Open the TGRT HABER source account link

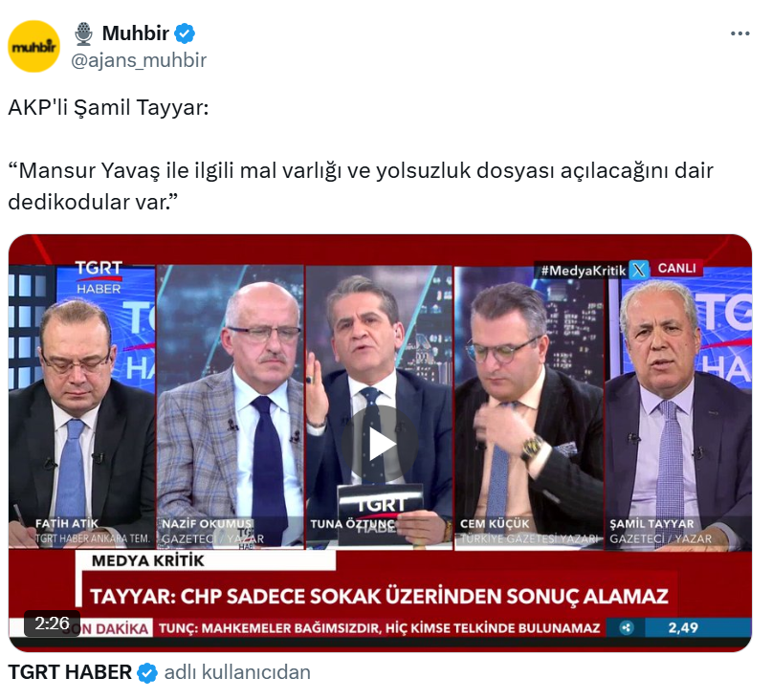[x=70, y=672]
